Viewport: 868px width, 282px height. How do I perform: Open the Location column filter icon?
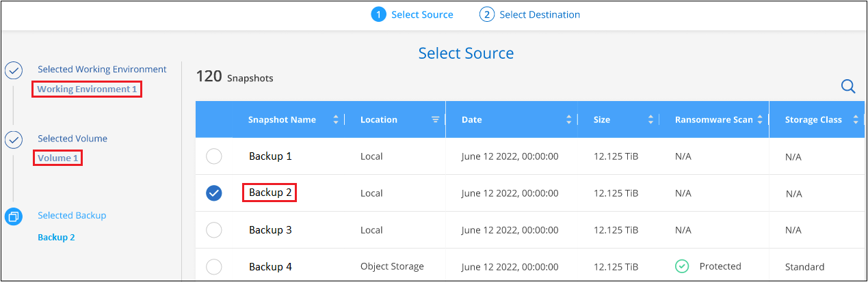tap(435, 119)
